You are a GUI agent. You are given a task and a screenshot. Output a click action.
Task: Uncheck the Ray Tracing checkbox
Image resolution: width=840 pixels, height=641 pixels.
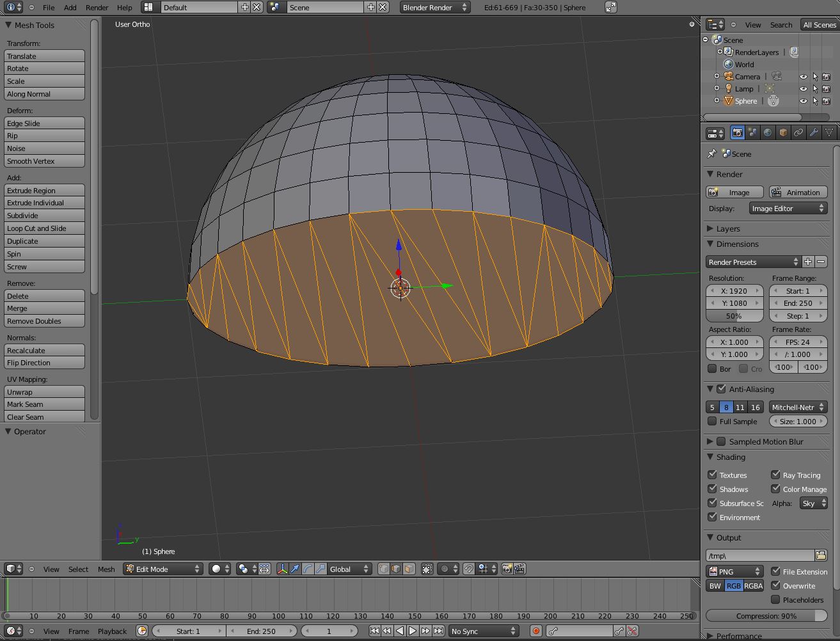(775, 475)
